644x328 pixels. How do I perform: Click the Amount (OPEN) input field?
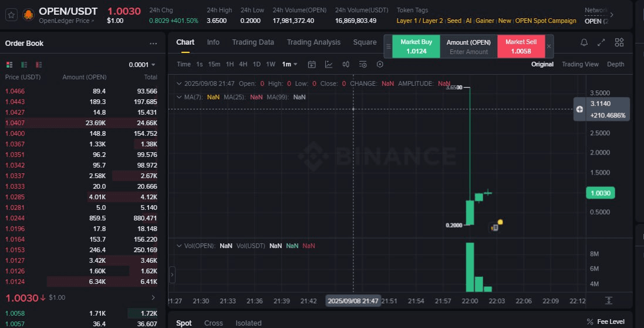468,46
